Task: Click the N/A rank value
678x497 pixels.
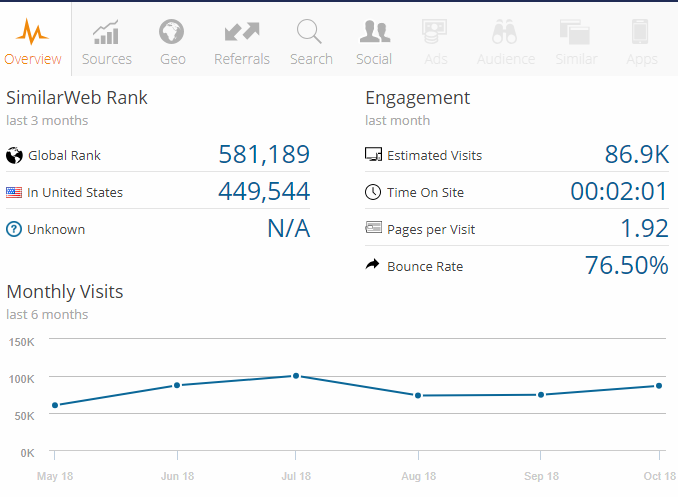Action: (289, 228)
